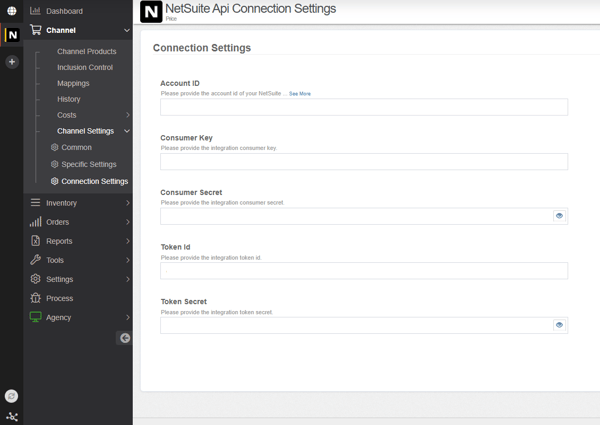
Task: Expand the Costs submenu arrow
Action: [x=128, y=115]
